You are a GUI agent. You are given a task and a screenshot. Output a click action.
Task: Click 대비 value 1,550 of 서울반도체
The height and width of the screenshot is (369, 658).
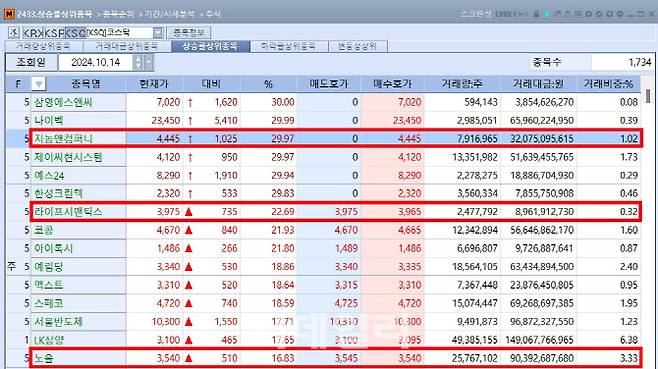point(226,322)
